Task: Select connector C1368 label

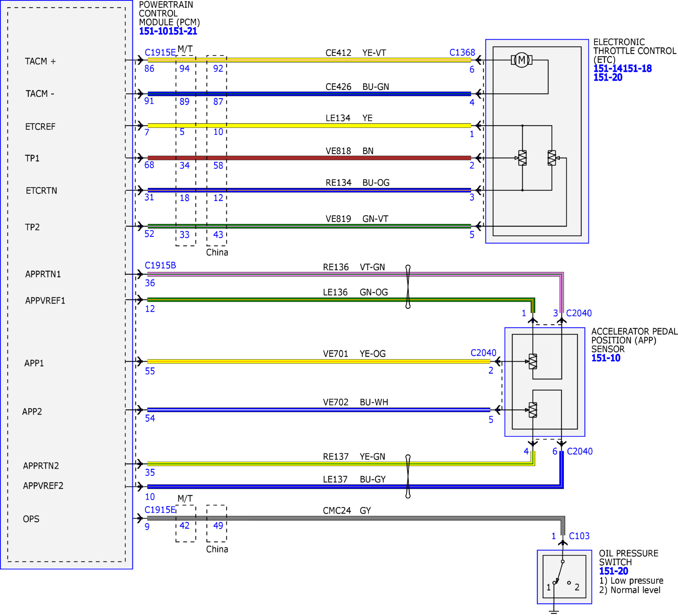Action: (x=462, y=52)
